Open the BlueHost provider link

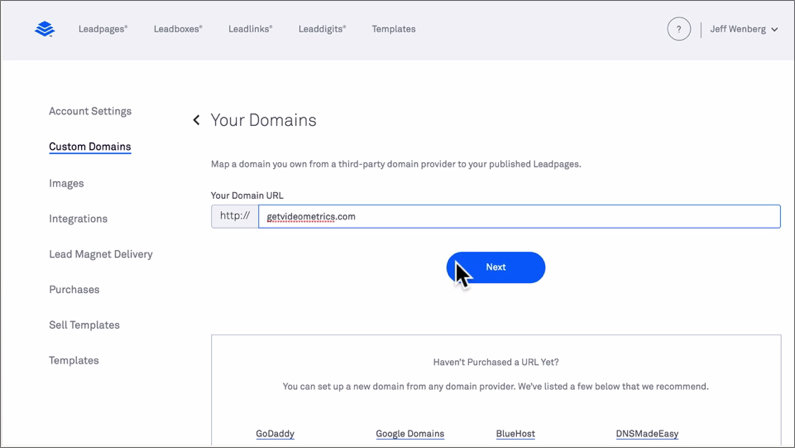515,434
